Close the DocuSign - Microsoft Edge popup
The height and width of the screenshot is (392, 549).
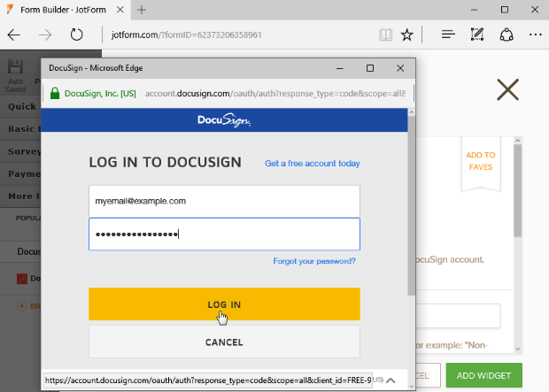tap(400, 68)
